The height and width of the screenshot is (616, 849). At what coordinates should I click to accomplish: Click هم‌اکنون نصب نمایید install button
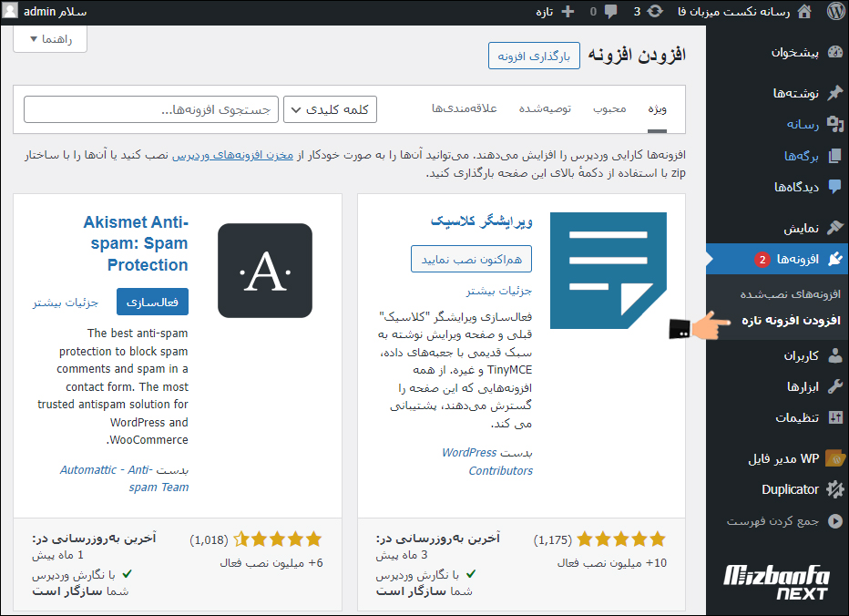[x=471, y=259]
